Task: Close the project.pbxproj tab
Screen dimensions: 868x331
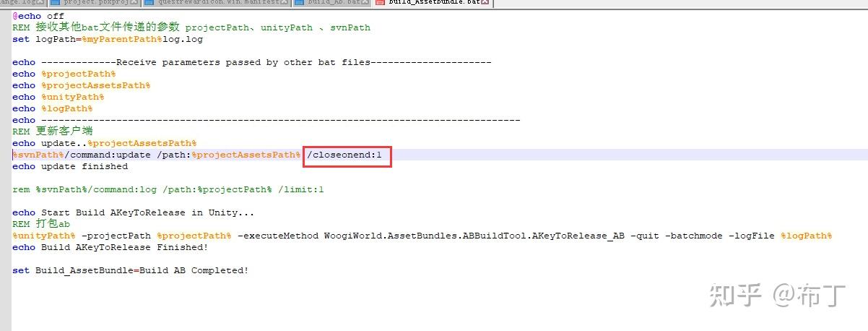Action: point(134,3)
